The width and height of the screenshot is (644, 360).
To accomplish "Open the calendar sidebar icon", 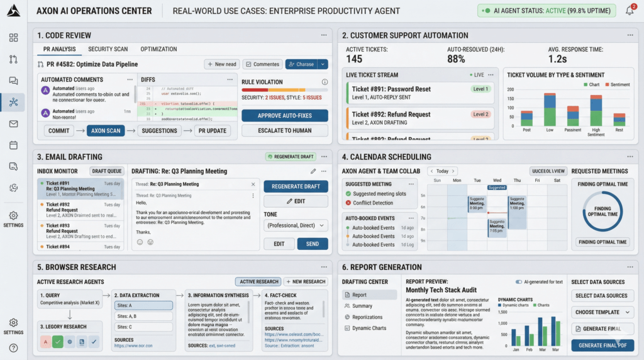I will pyautogui.click(x=13, y=145).
